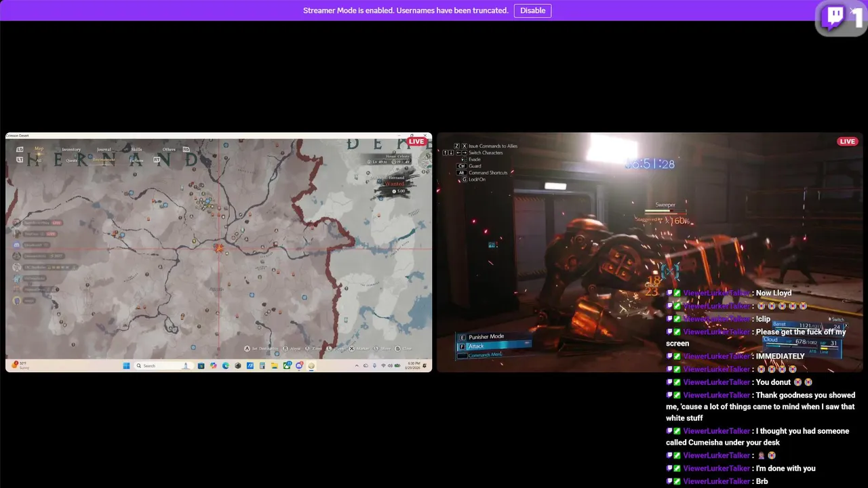This screenshot has width=868, height=488.
Task: Open the Journal tab in game menu
Action: [104, 149]
